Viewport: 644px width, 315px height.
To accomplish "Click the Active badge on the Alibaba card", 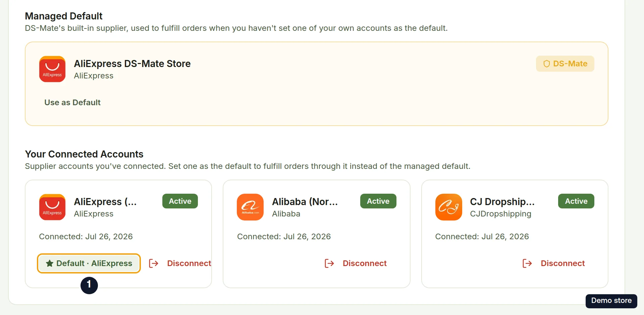I will pyautogui.click(x=378, y=201).
